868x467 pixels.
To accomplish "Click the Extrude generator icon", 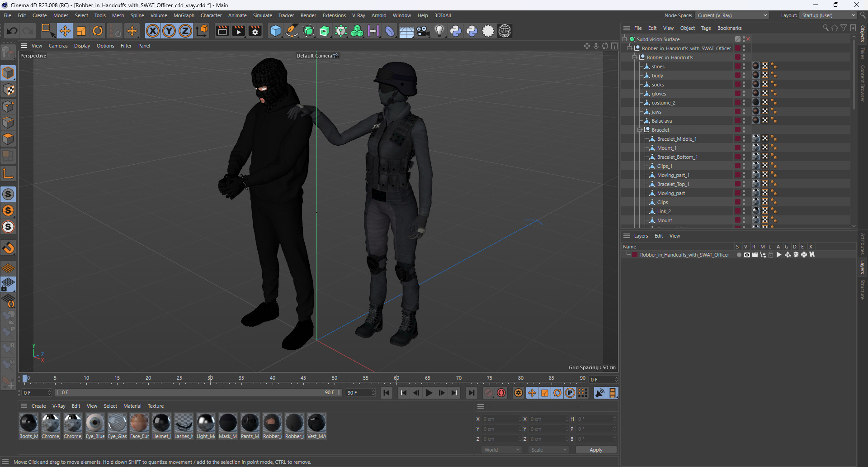I will pos(325,31).
